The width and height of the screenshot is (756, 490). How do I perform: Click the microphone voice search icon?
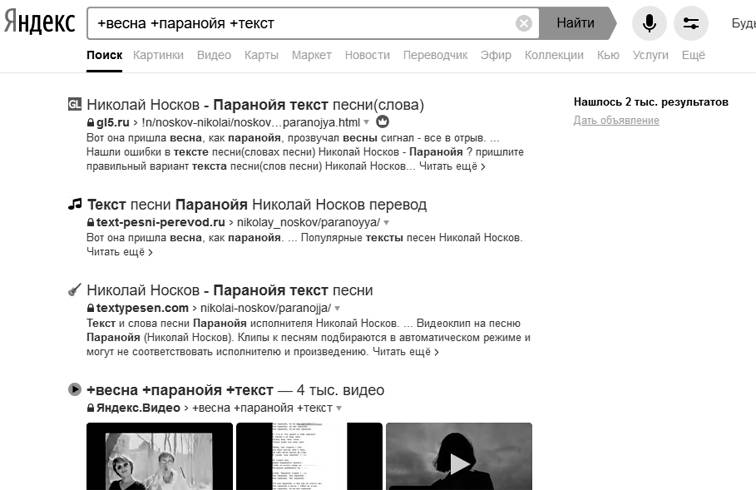click(x=649, y=23)
